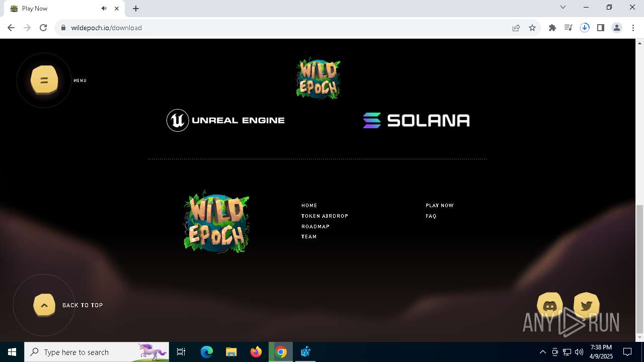Open Task View on the taskbar
644x362 pixels.
tap(181, 352)
